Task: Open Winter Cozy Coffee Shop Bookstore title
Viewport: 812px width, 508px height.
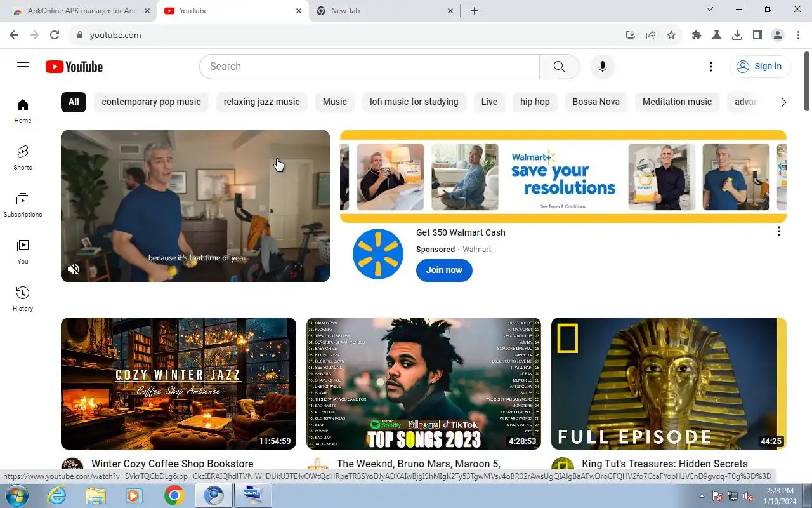Action: click(x=172, y=464)
